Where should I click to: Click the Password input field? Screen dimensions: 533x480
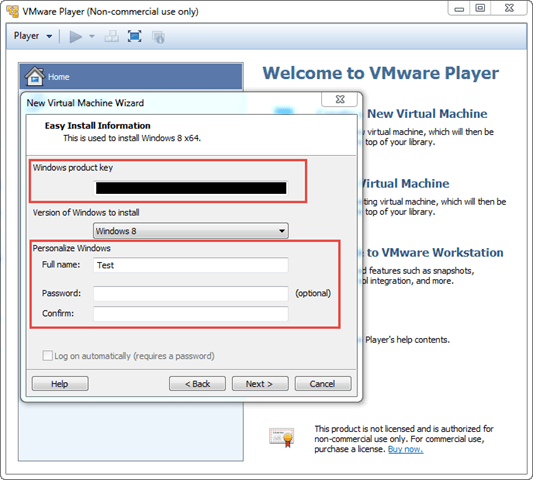[x=191, y=293]
